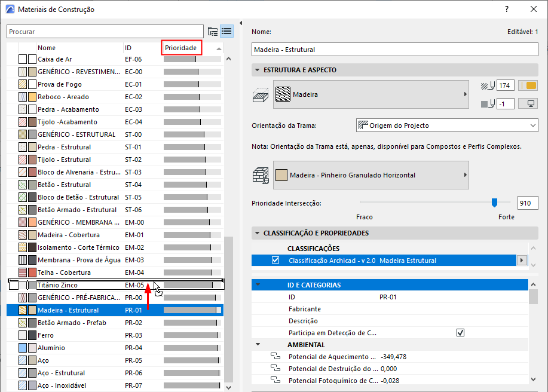The height and width of the screenshot is (392, 548).
Task: Select Titânio Zinco material row
Action: 115,285
